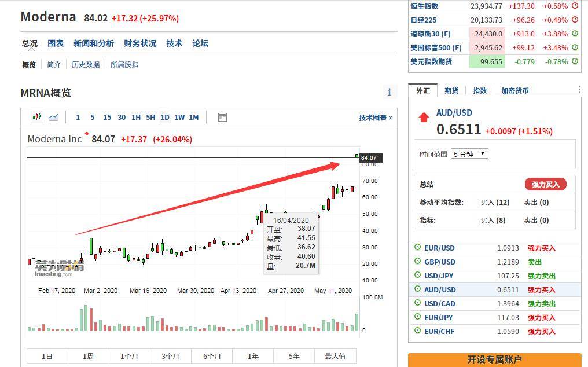Screen dimensions: 588x367
Task: Click clock icon next to EUR/USD
Action: tap(417, 247)
